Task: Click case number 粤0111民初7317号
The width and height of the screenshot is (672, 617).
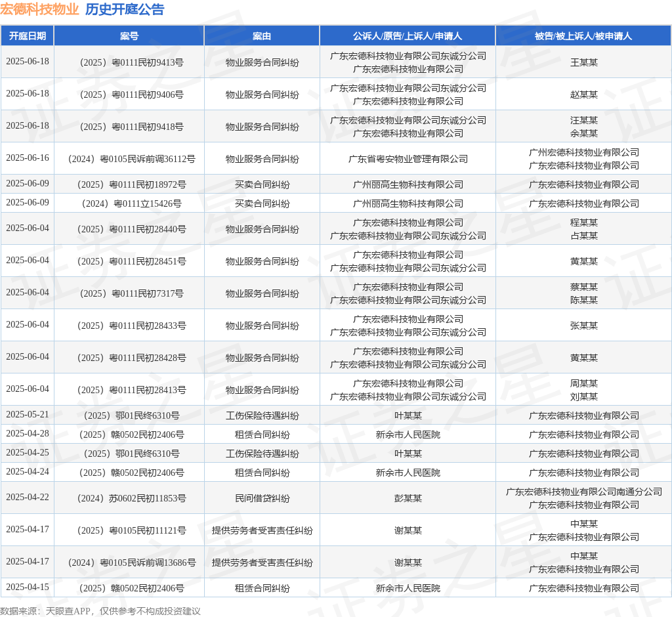Action: [x=131, y=293]
